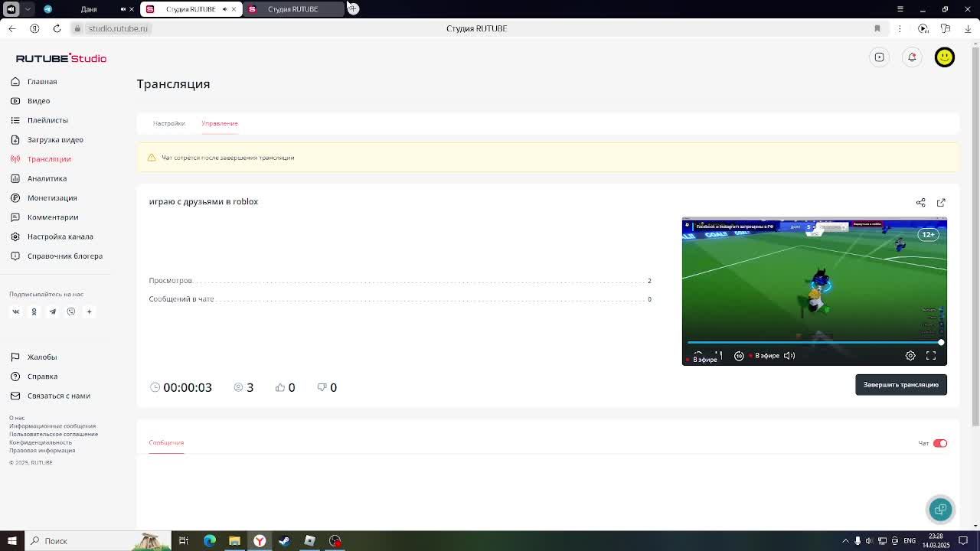980x551 pixels.
Task: Go to Плейлисты in the sidebar
Action: tap(40, 120)
